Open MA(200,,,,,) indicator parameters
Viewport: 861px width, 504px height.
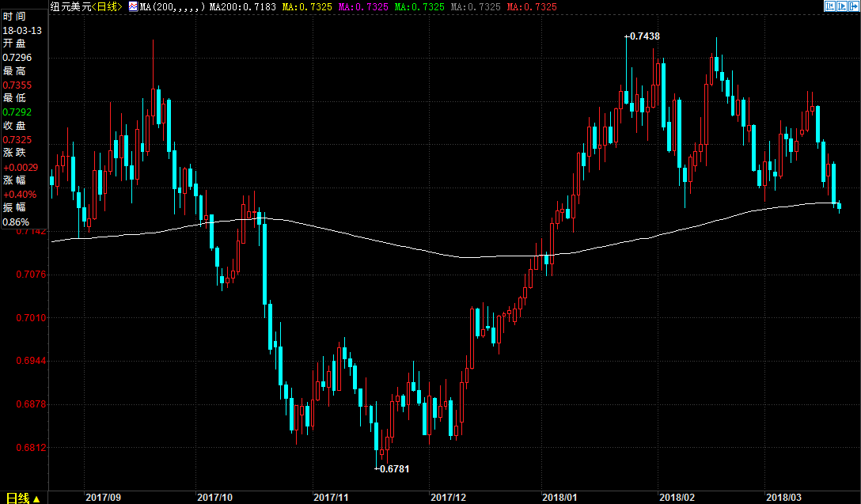pyautogui.click(x=173, y=6)
